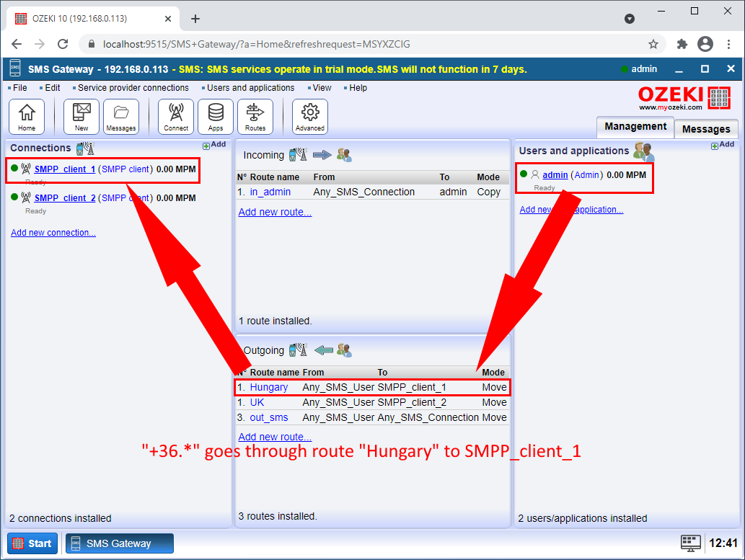Open the Service provider connections menu
745x560 pixels.
[133, 88]
